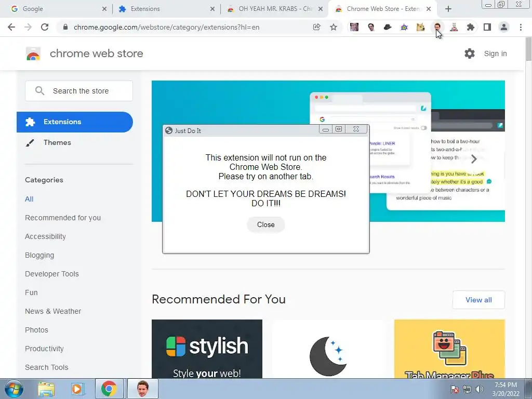Click the face icon taskbar window

coord(143,389)
